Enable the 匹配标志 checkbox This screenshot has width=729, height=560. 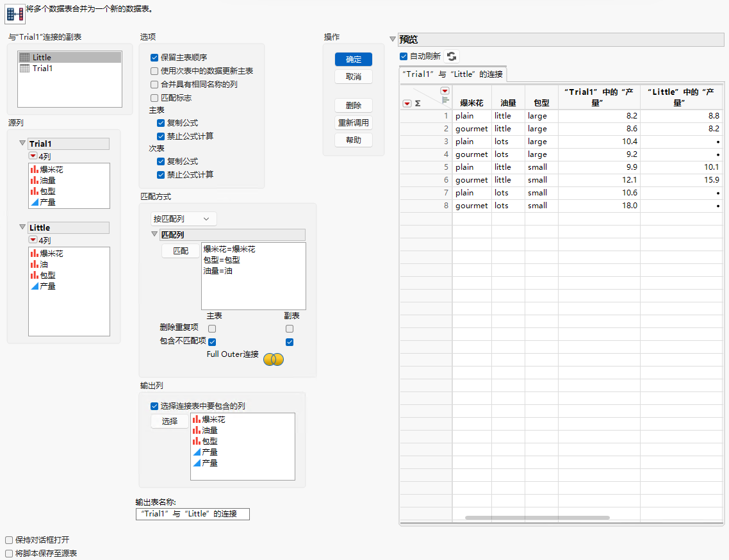tap(154, 98)
